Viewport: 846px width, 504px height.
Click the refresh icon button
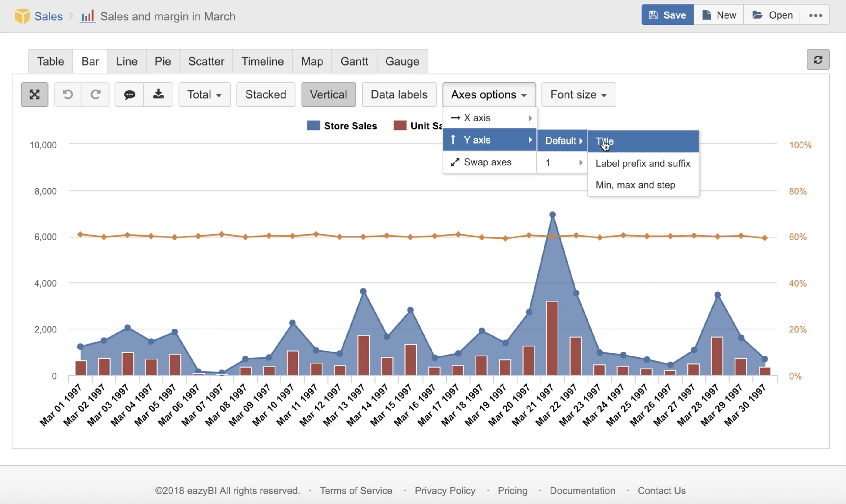click(x=818, y=60)
